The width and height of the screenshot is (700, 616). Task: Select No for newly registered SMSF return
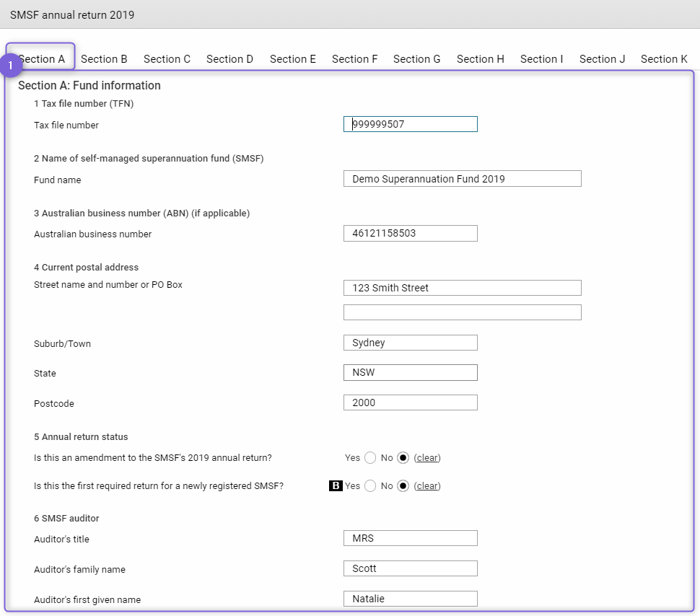(403, 486)
